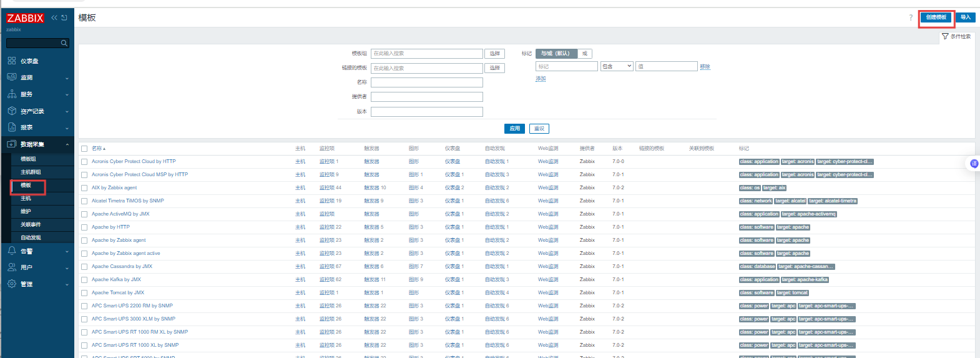Click the 应用 filter button
The height and width of the screenshot is (358, 980).
point(514,129)
